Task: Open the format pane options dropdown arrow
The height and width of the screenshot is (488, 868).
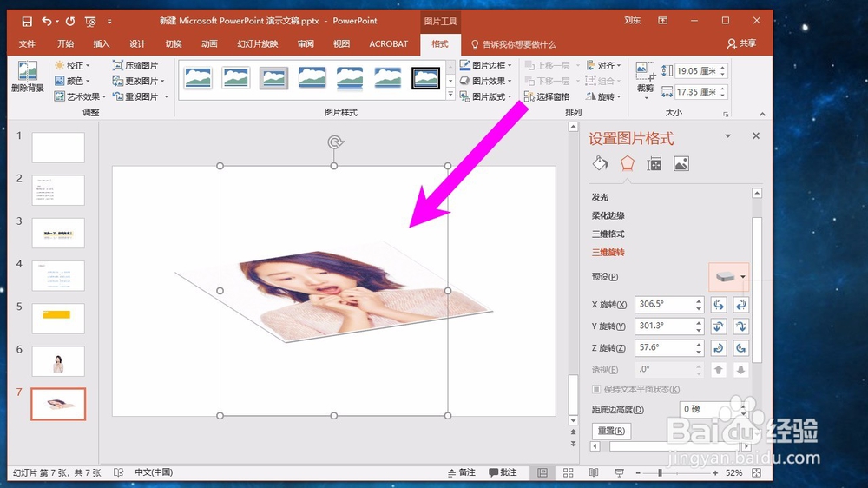Action: 728,135
